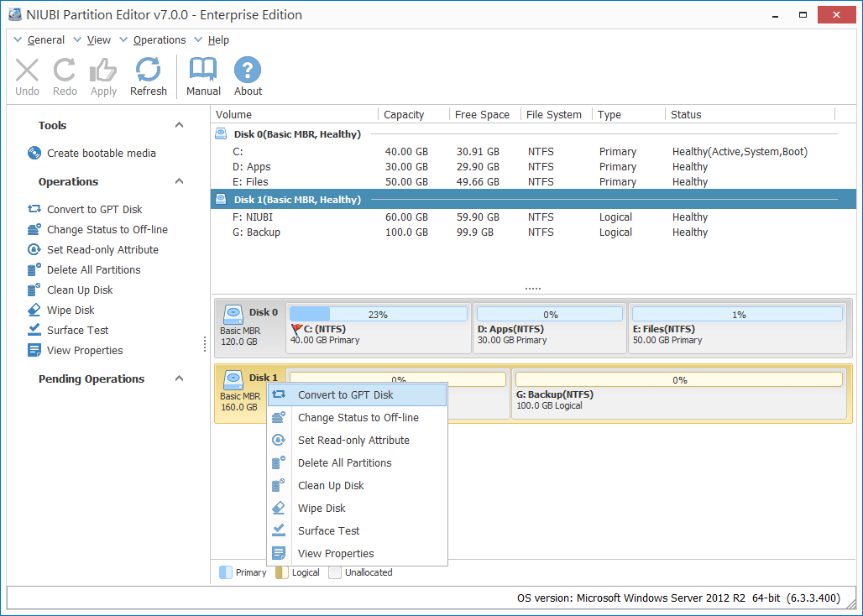This screenshot has height=616, width=863.
Task: Click the Refresh toolbar icon
Action: coord(148,70)
